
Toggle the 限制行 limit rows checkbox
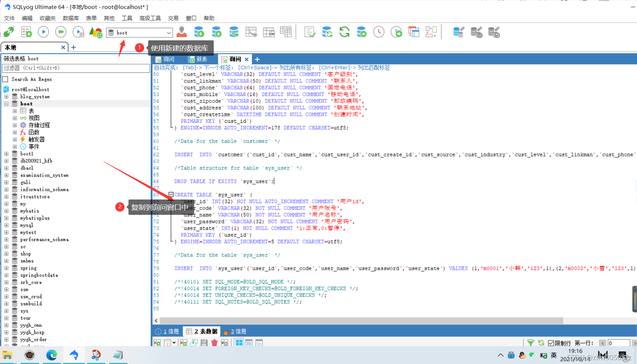(x=551, y=343)
